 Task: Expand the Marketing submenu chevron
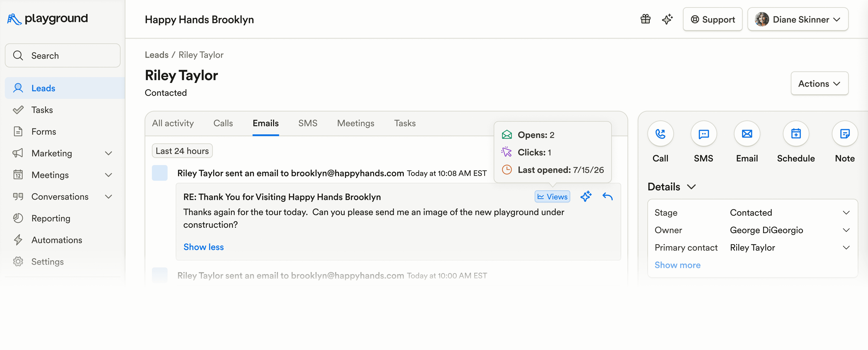point(108,153)
